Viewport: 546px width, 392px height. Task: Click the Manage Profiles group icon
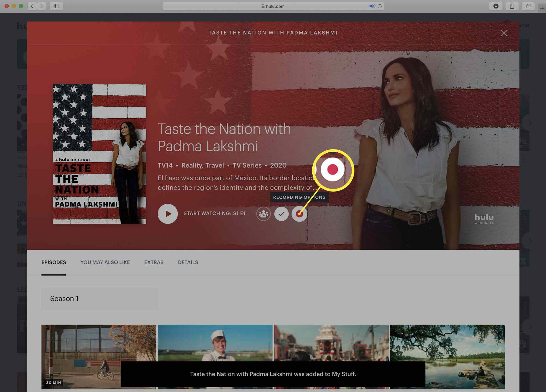click(x=263, y=214)
